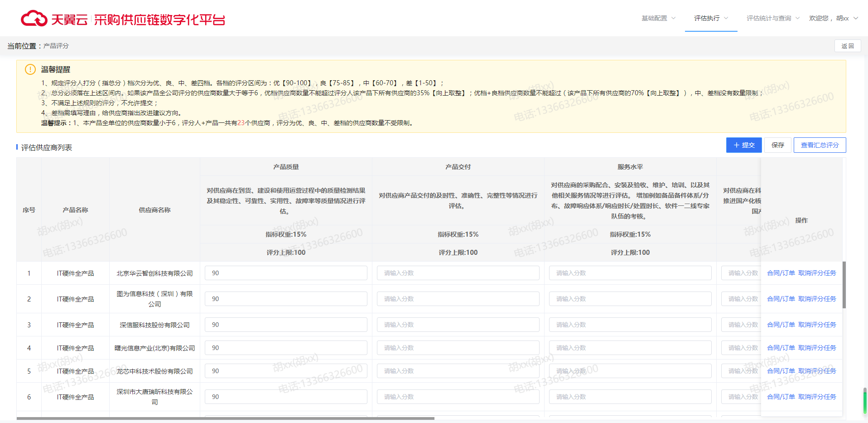Click 产品质量 score field for 曙光信息产业 row

[286, 348]
